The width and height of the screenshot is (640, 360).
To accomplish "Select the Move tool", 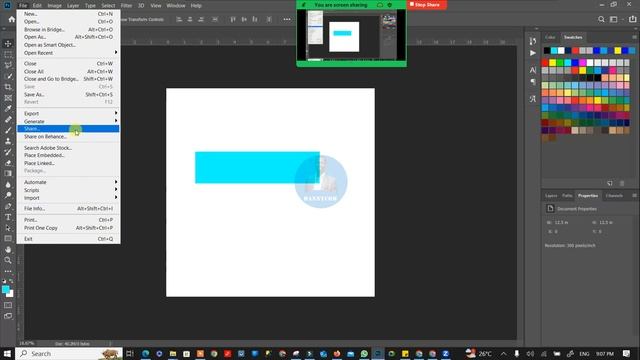I will coord(8,44).
